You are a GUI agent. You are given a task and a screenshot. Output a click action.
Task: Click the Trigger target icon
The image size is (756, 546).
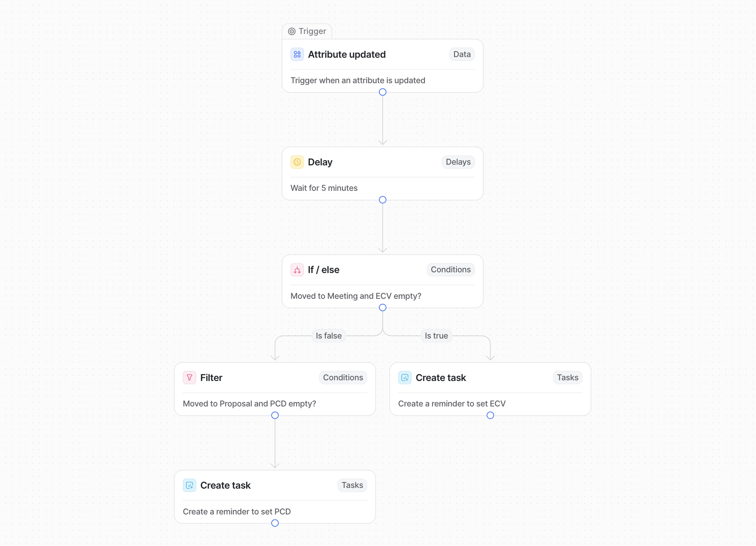292,31
